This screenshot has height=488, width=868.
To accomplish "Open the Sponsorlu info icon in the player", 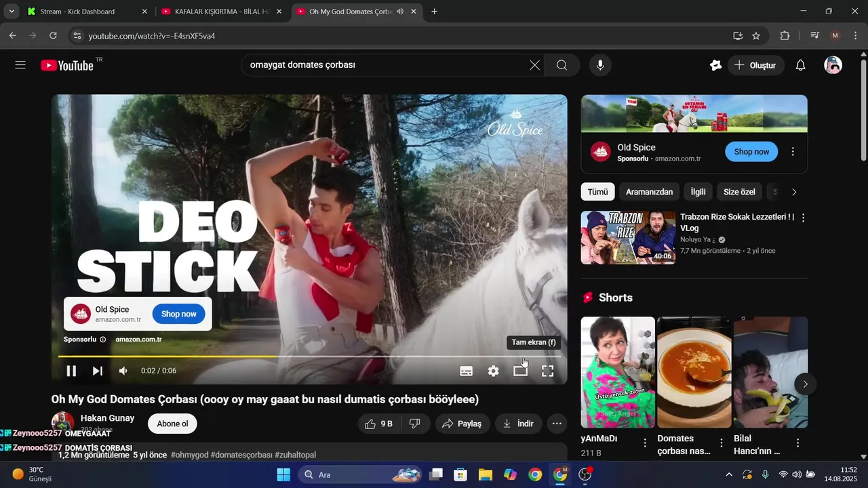I will coord(103,340).
